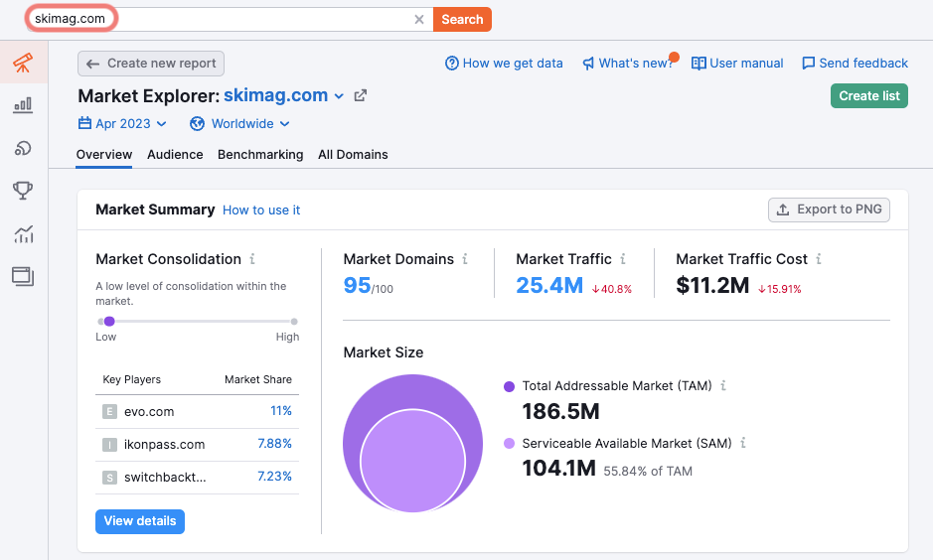Click the 7.88% market share value
This screenshot has width=933, height=560.
pos(274,444)
